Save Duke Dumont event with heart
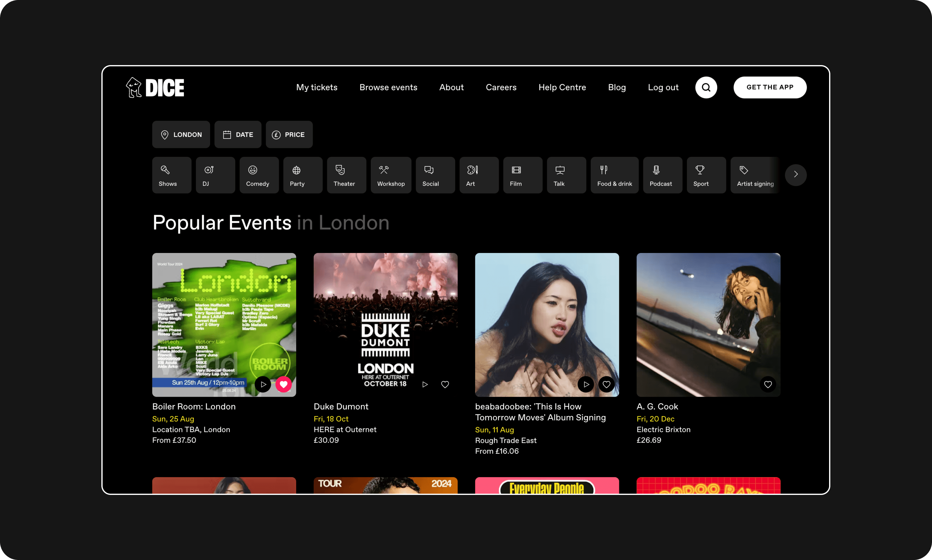The image size is (932, 560). click(445, 384)
